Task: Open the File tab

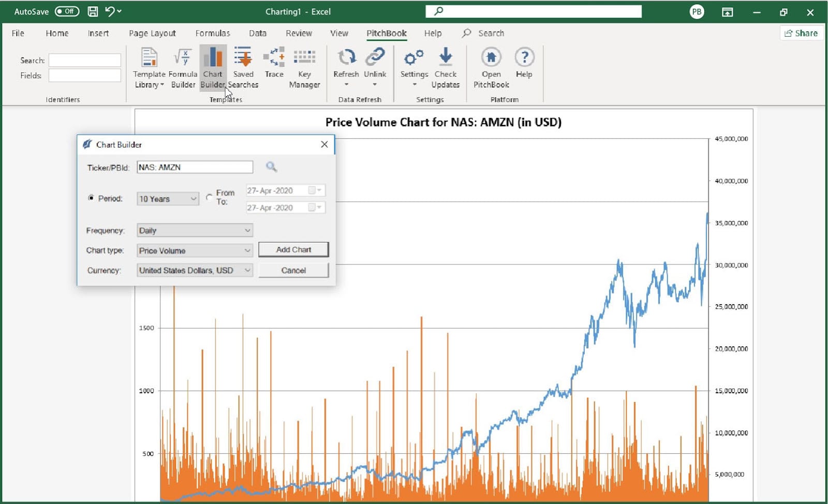Action: coord(18,33)
